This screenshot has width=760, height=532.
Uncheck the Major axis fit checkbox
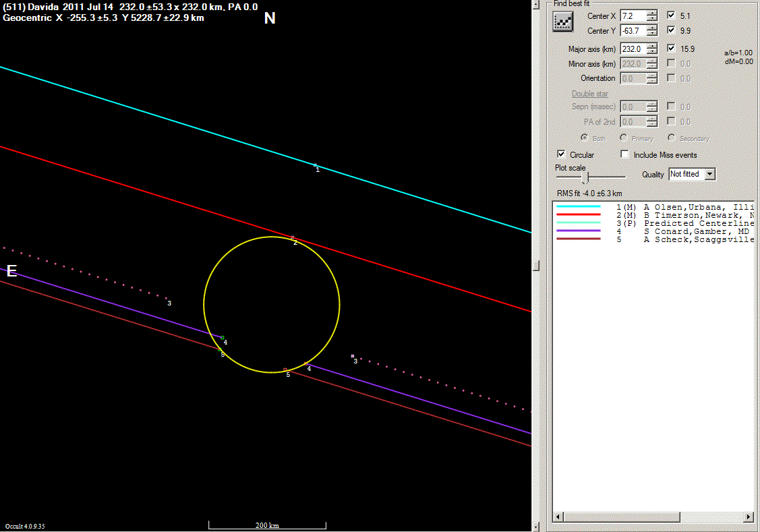(x=671, y=49)
